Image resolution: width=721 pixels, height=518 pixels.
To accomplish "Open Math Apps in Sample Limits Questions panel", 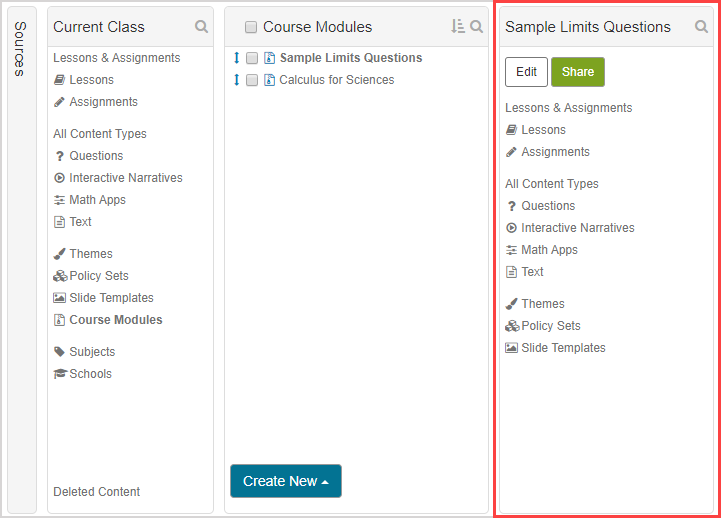I will pos(549,250).
